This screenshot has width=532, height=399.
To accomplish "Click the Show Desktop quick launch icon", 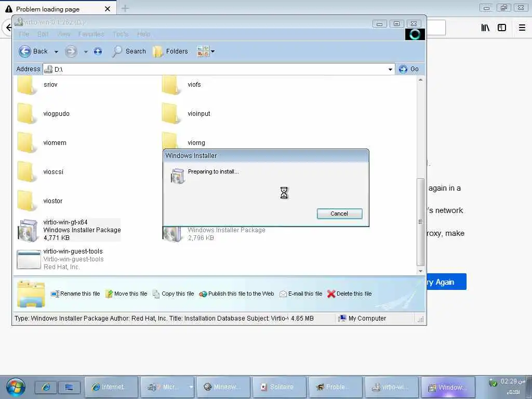I will click(69, 387).
